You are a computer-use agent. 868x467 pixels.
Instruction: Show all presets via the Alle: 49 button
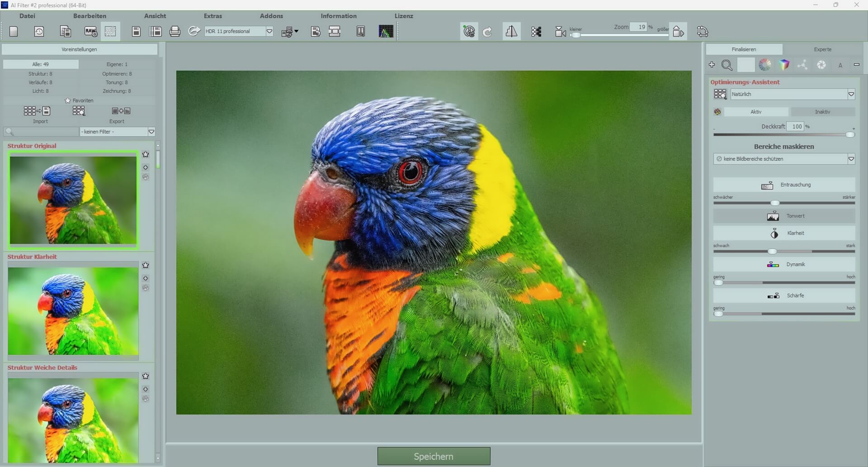40,64
